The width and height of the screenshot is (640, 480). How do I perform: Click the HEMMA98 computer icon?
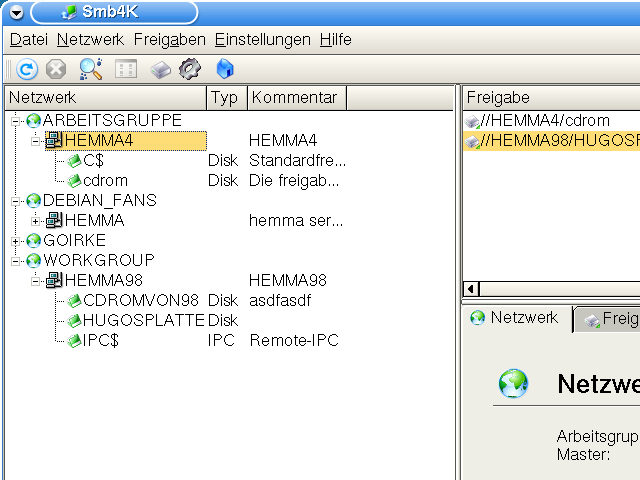tap(54, 280)
